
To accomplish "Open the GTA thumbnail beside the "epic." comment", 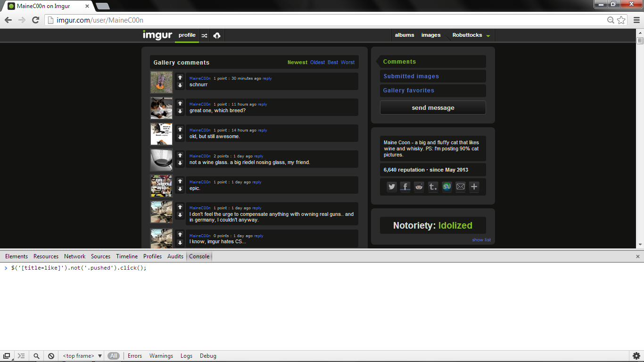I will [x=161, y=186].
